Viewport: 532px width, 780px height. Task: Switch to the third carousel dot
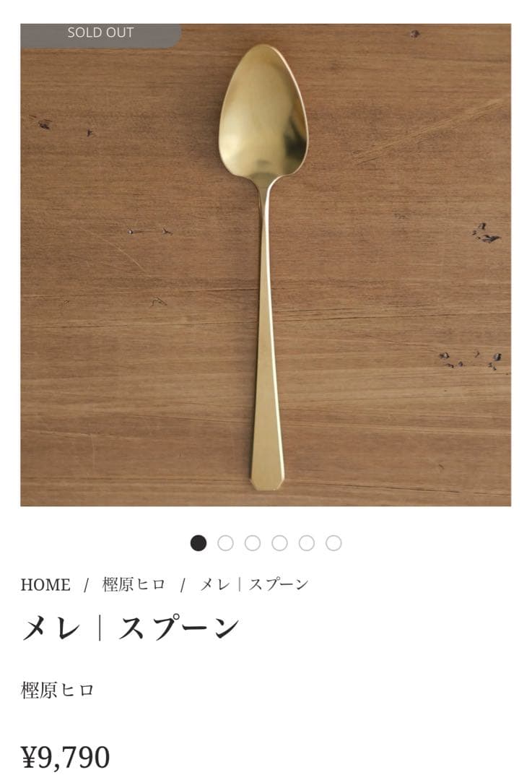(253, 542)
